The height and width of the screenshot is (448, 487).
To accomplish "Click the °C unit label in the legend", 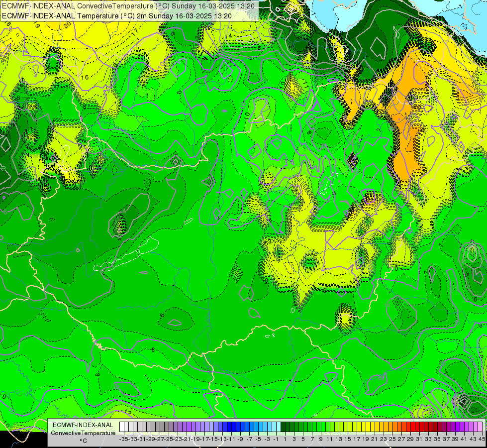I will click(83, 441).
